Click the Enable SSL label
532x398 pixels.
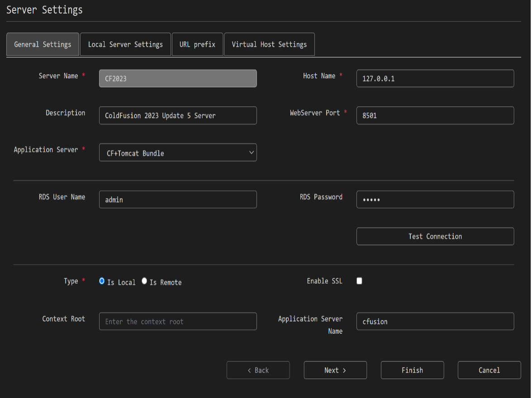(x=325, y=281)
